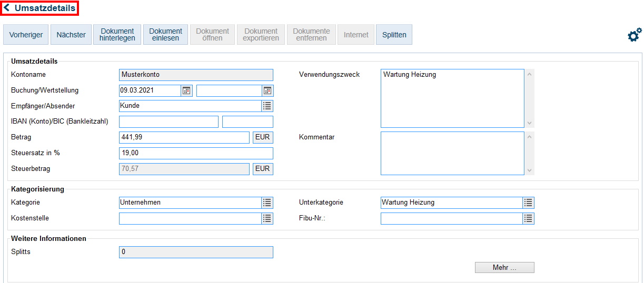
Task: Click the Internet button
Action: point(356,35)
